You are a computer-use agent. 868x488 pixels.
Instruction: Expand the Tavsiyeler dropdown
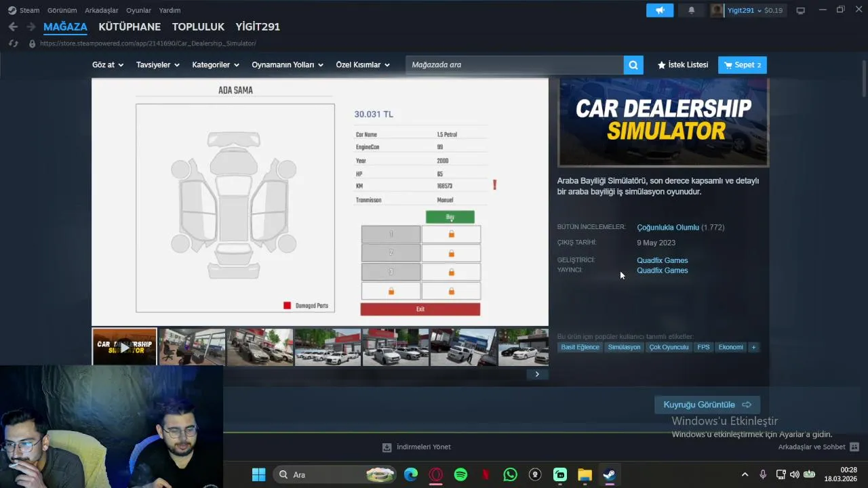[158, 65]
